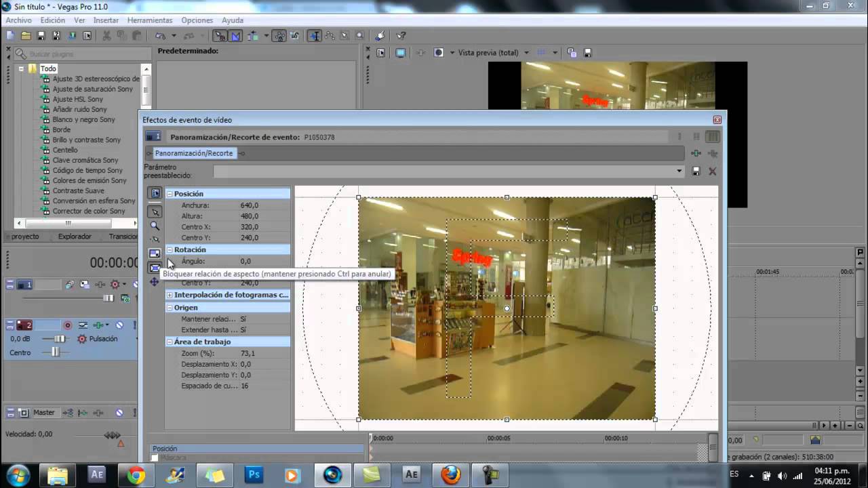Open the Parámetro preestablecido dropdown

click(679, 171)
